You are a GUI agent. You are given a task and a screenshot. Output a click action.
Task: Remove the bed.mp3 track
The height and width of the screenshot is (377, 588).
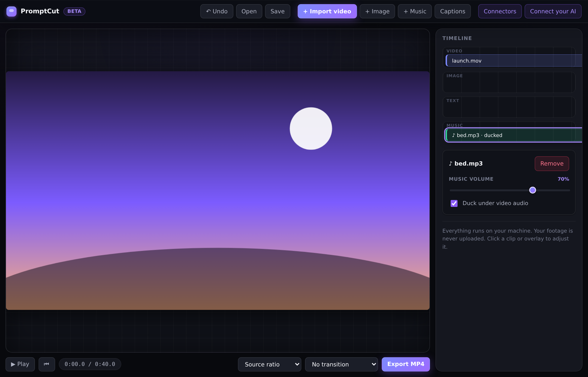[552, 163]
